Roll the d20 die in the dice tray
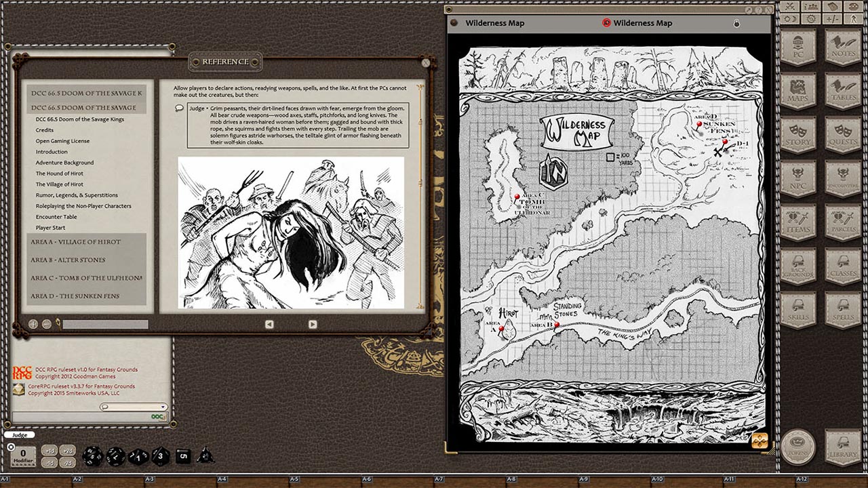Image resolution: width=868 pixels, height=488 pixels. [93, 455]
